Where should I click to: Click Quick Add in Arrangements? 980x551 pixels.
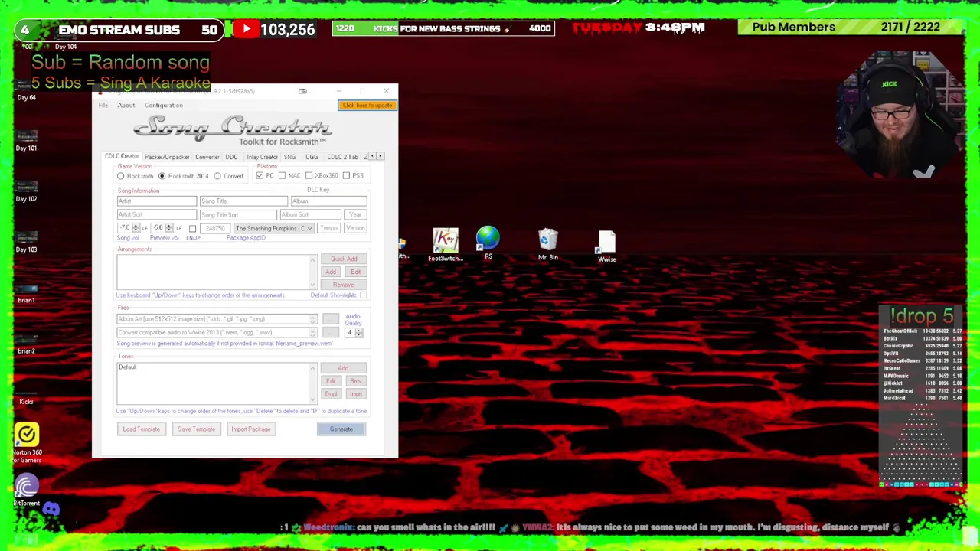pos(344,259)
